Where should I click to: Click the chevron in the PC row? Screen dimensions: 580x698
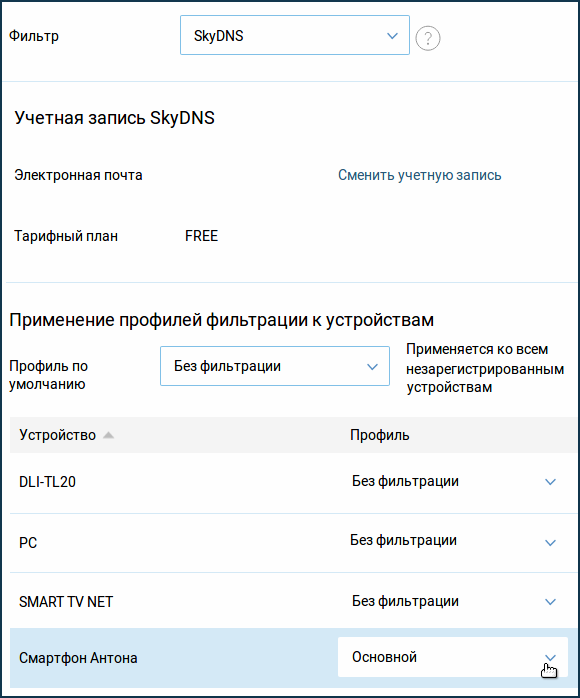pyautogui.click(x=551, y=543)
